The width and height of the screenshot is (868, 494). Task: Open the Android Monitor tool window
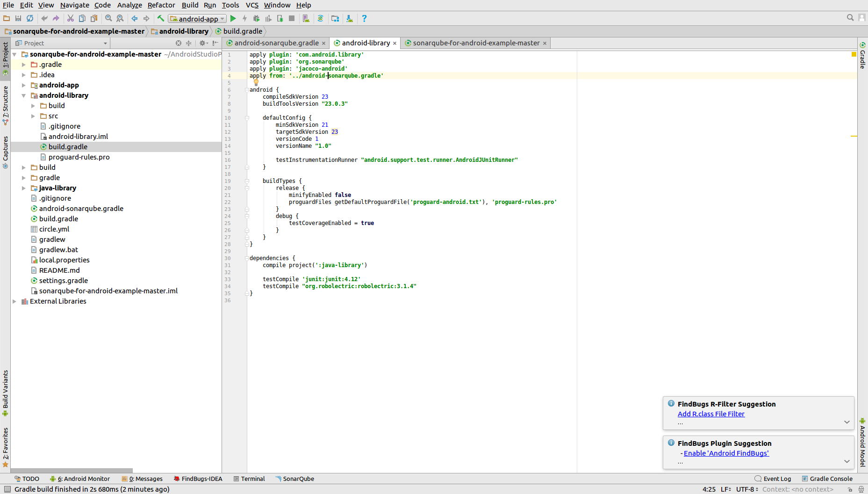[x=80, y=479]
